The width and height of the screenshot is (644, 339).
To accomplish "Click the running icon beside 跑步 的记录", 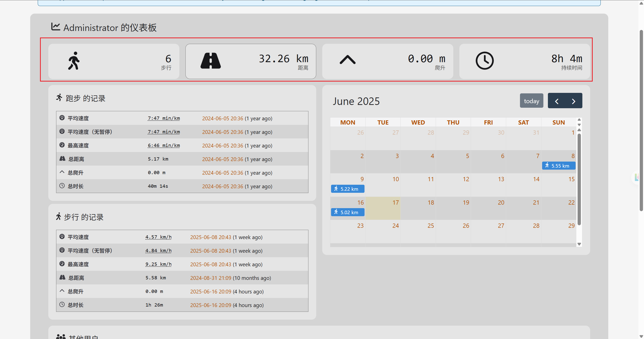I will point(59,98).
